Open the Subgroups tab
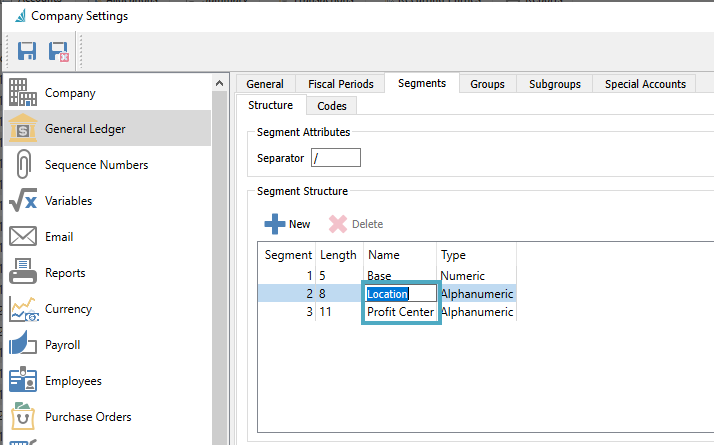Viewport: 714px width, 445px height. point(554,84)
